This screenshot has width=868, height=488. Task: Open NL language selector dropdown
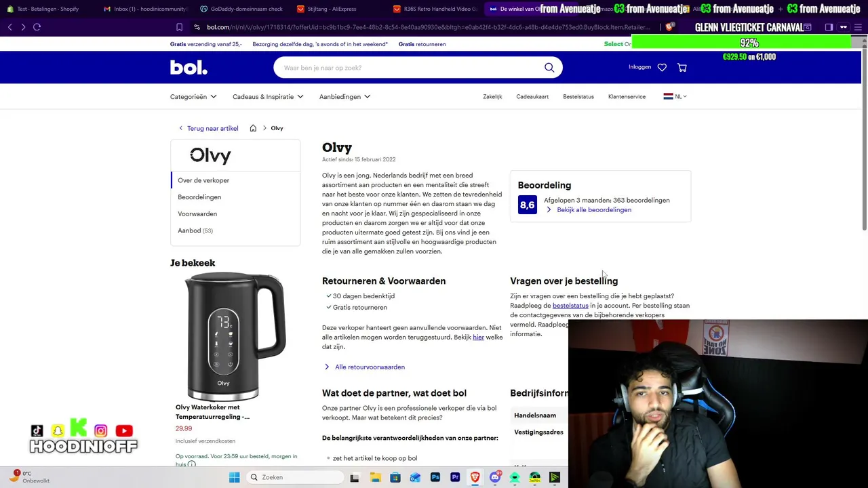tap(675, 97)
